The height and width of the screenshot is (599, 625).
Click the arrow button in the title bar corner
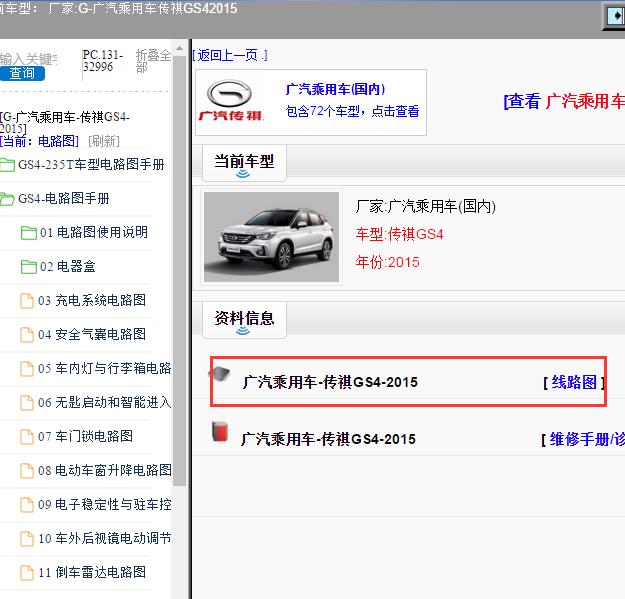[x=614, y=16]
